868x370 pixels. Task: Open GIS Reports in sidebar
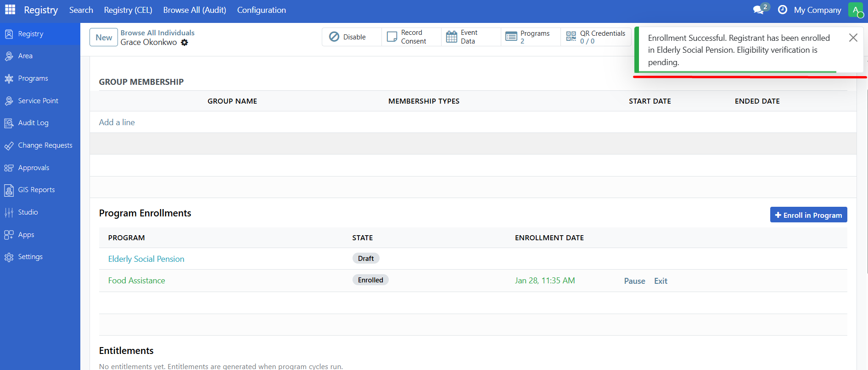[x=36, y=190]
